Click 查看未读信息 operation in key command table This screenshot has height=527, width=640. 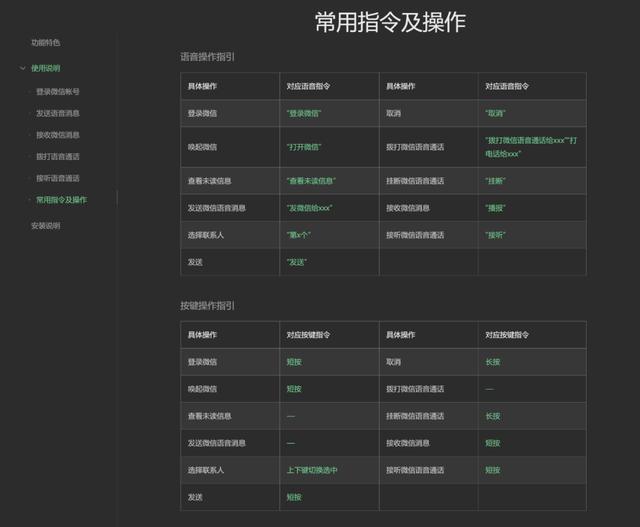(209, 416)
